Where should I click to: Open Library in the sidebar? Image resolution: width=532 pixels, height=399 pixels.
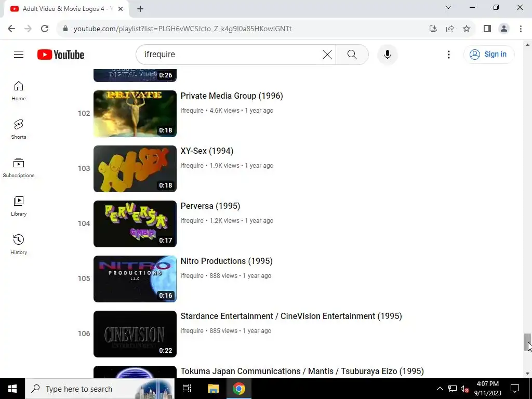point(19,206)
